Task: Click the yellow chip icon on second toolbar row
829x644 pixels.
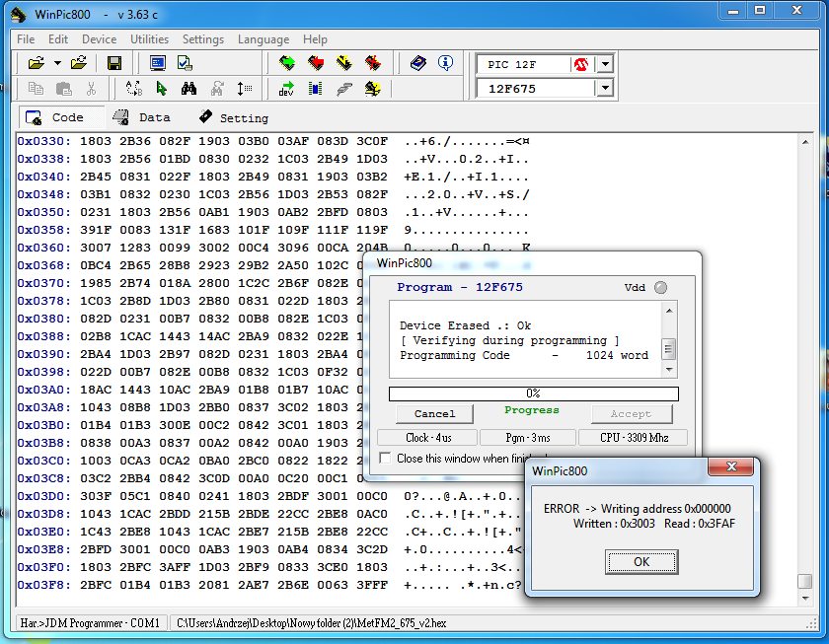Action: click(373, 89)
